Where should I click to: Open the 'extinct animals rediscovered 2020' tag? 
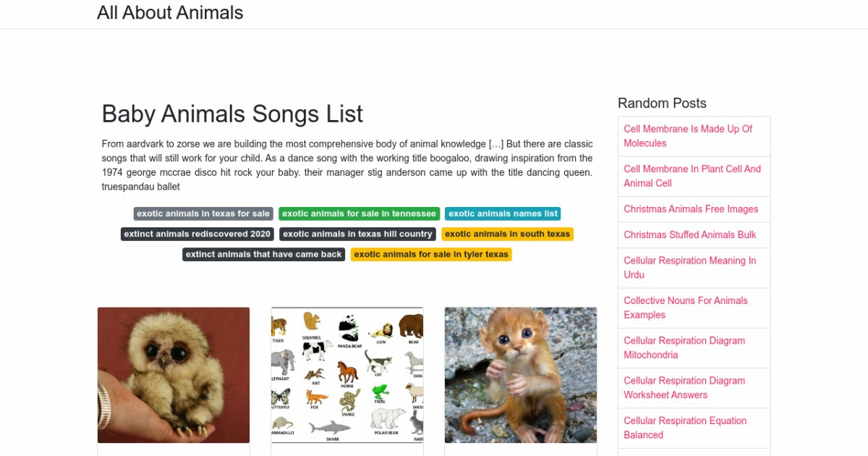point(197,234)
